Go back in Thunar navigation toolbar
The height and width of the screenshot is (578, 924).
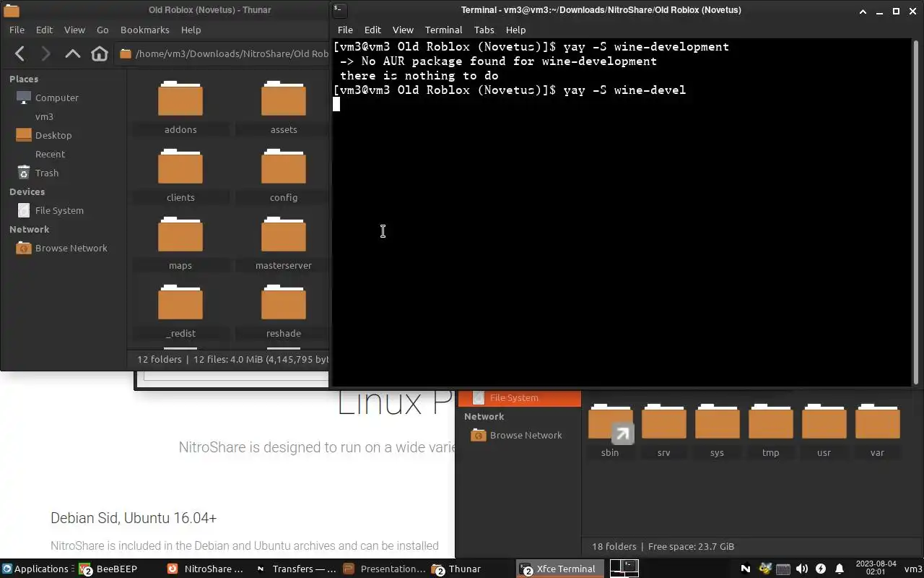click(x=20, y=53)
